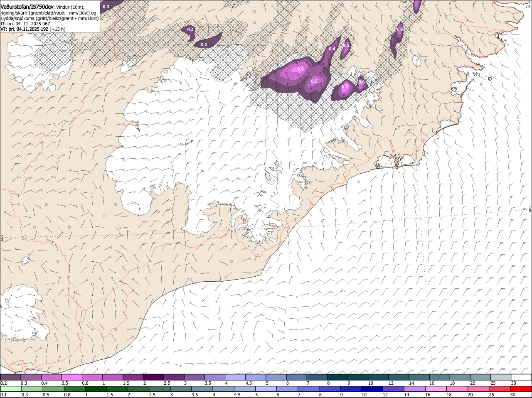
Task: Click the white swatch right of top-row 30
Action: [x=522, y=377]
